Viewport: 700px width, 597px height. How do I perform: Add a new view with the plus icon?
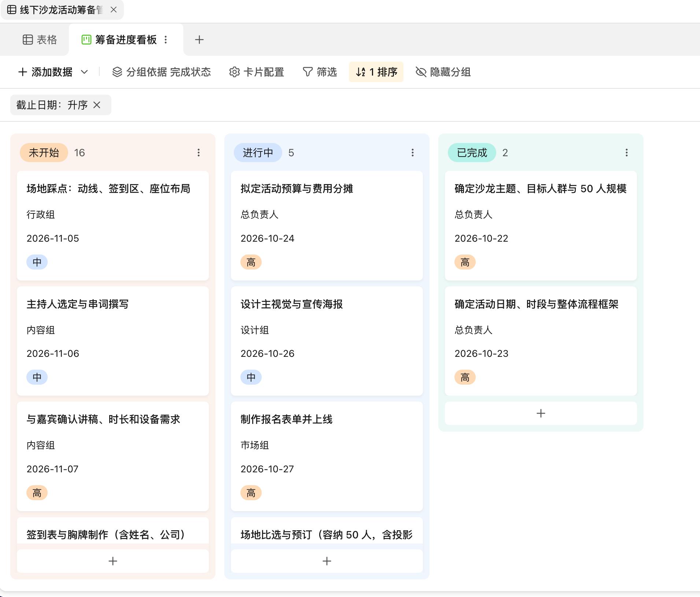coord(199,40)
